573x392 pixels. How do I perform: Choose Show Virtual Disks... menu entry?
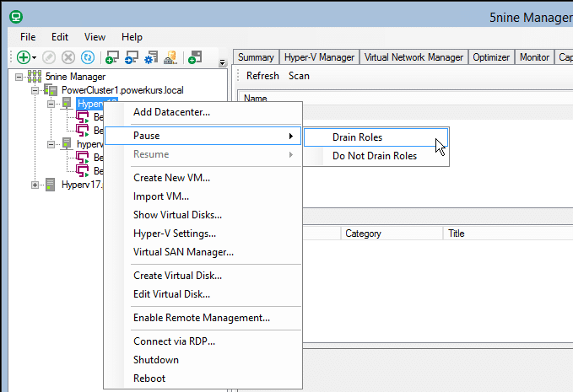point(203,215)
